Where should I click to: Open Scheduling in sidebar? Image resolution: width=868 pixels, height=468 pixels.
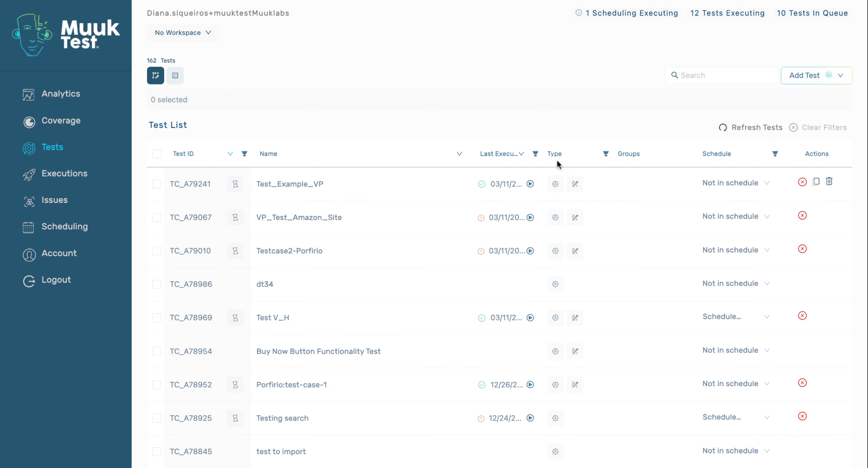[x=55, y=227]
